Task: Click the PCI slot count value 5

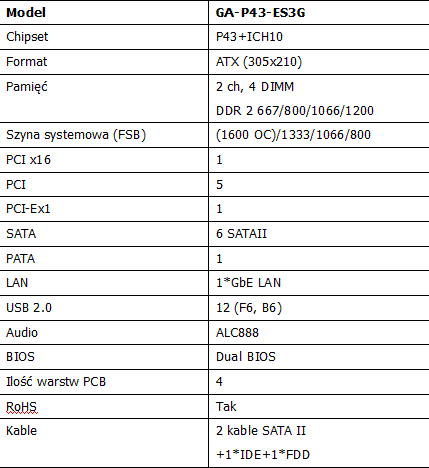Action: [219, 184]
